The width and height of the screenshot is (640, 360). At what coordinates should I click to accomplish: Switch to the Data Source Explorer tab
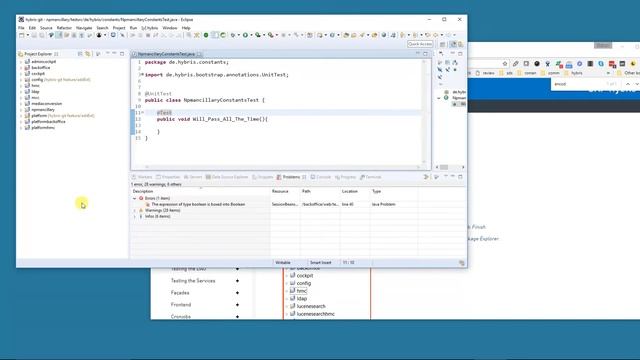coord(227,177)
